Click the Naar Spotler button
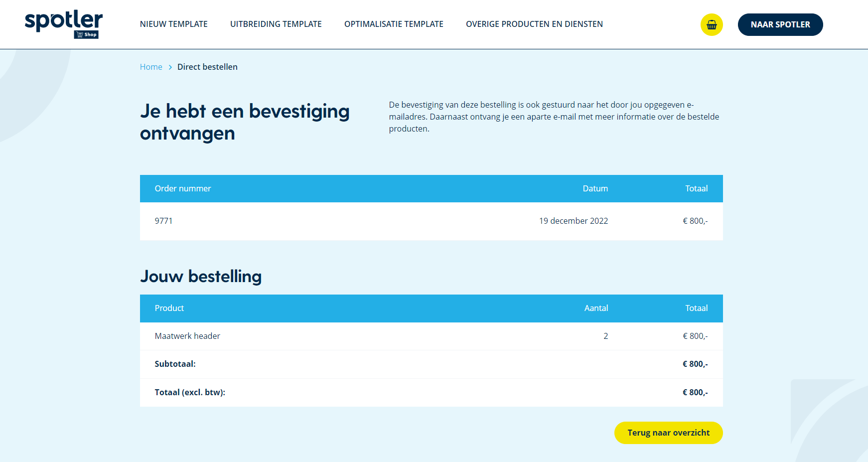Viewport: 868px width, 462px height. tap(780, 24)
